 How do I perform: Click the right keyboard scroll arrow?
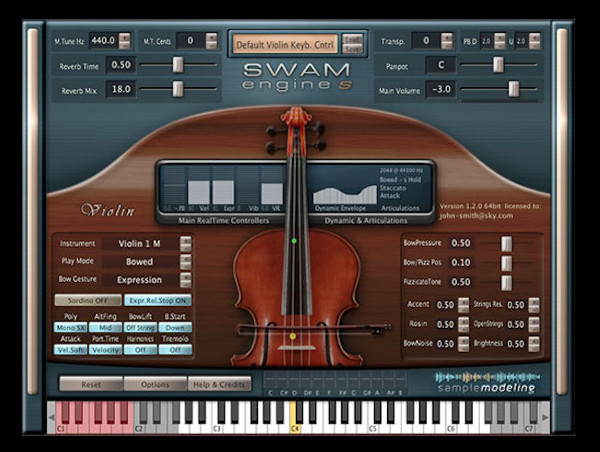tap(546, 418)
